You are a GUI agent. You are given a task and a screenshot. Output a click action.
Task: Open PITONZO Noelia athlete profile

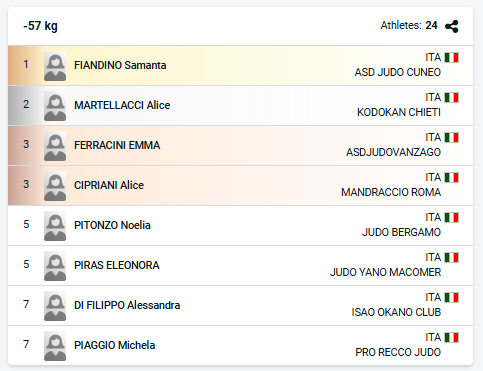pos(112,225)
